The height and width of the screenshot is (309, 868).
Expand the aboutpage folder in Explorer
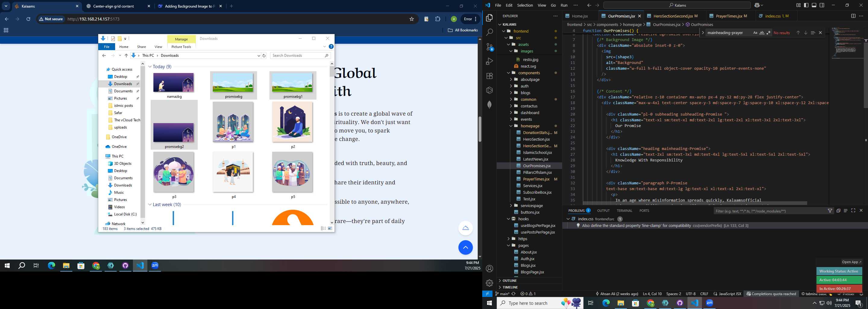click(x=511, y=80)
